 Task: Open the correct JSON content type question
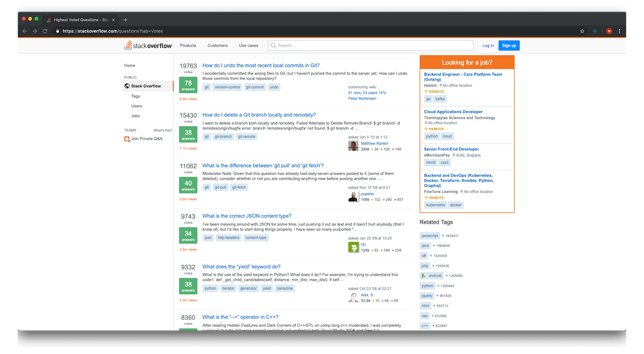pyautogui.click(x=247, y=216)
